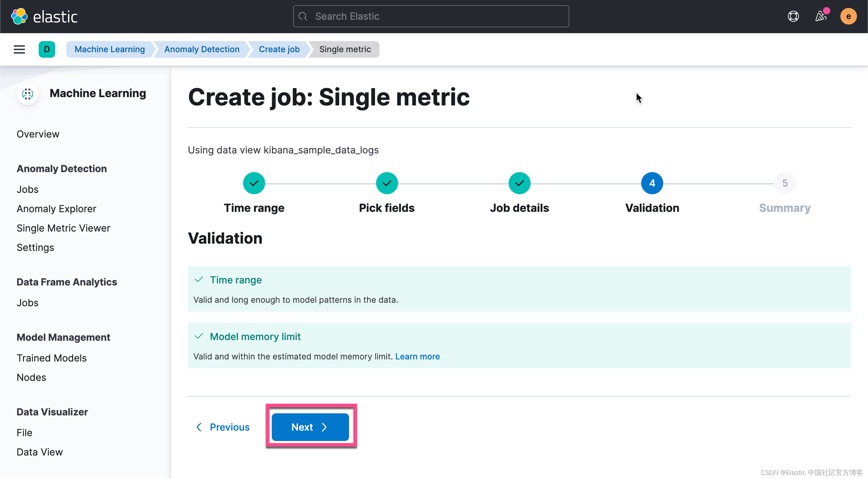Click the Job details step checkmark circle
868x479 pixels.
519,183
